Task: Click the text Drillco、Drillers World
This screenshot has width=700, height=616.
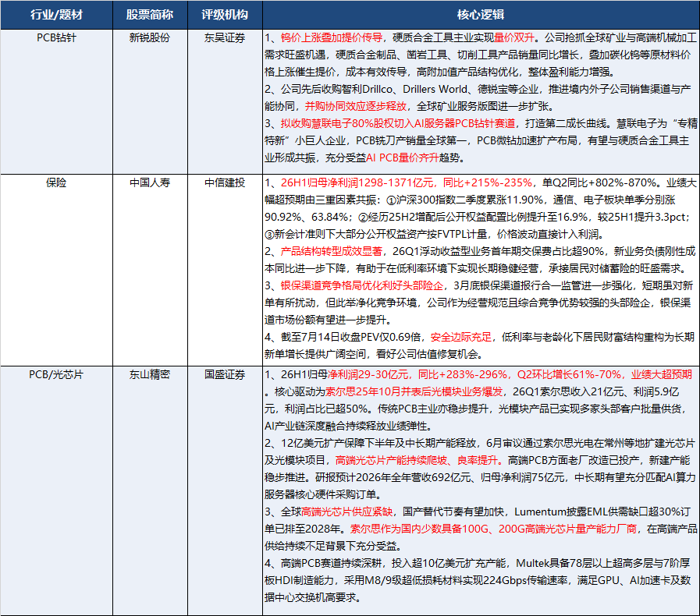Action: pos(414,89)
